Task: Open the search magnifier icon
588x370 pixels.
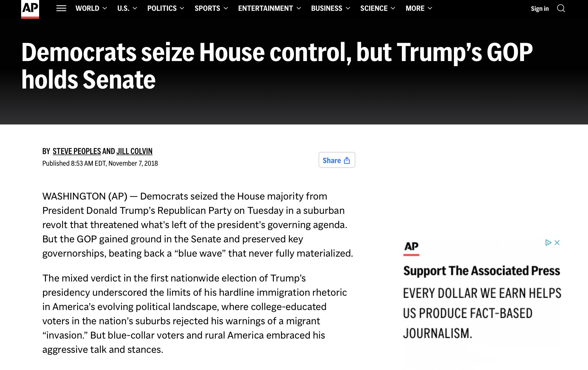Action: 561,8
